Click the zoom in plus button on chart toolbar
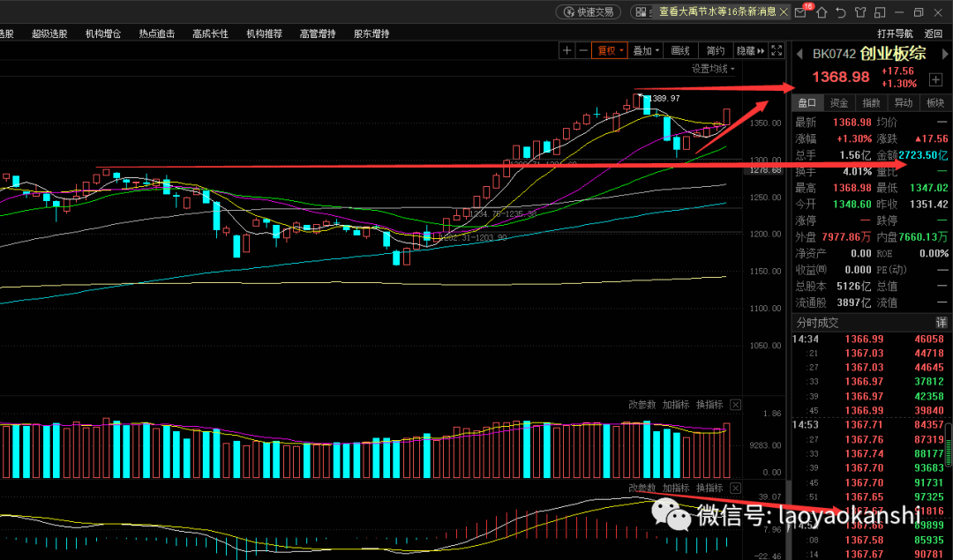 (567, 51)
